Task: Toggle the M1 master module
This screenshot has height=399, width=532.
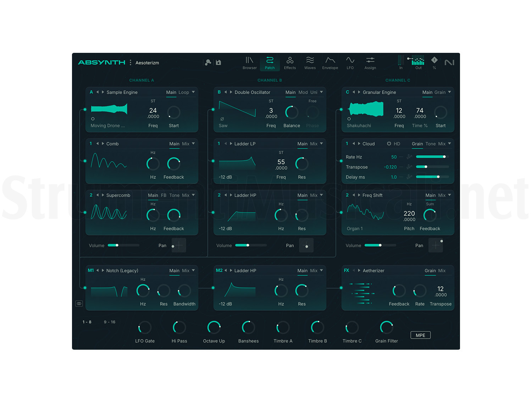Action: tap(91, 271)
